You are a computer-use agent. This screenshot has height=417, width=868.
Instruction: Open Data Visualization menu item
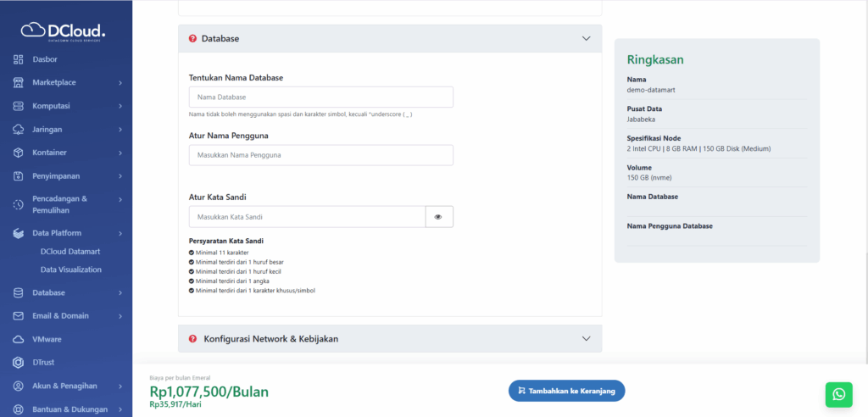coord(70,270)
